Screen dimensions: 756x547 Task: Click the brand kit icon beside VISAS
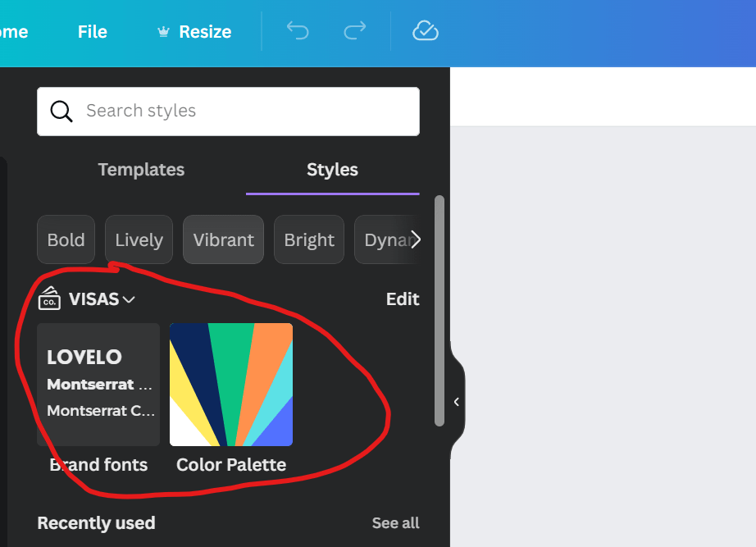coord(50,299)
